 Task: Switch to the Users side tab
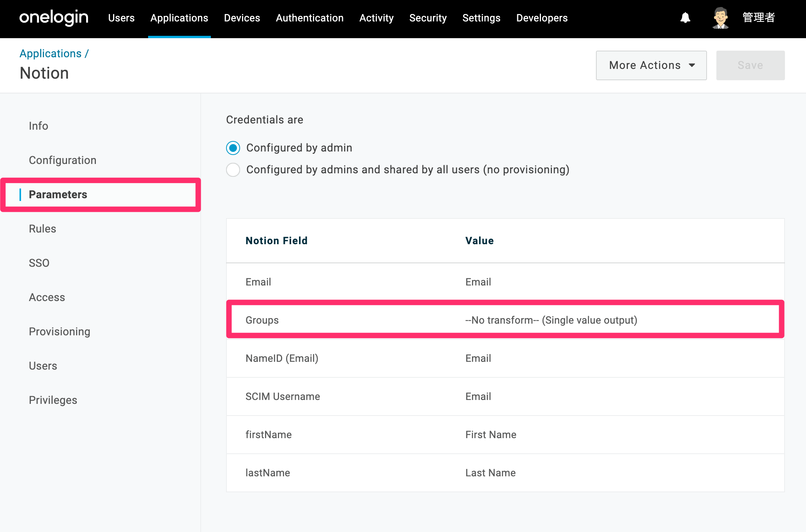(x=43, y=366)
